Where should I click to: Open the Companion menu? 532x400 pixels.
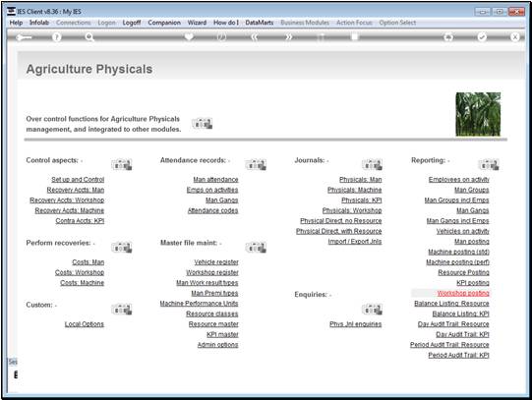click(x=164, y=23)
